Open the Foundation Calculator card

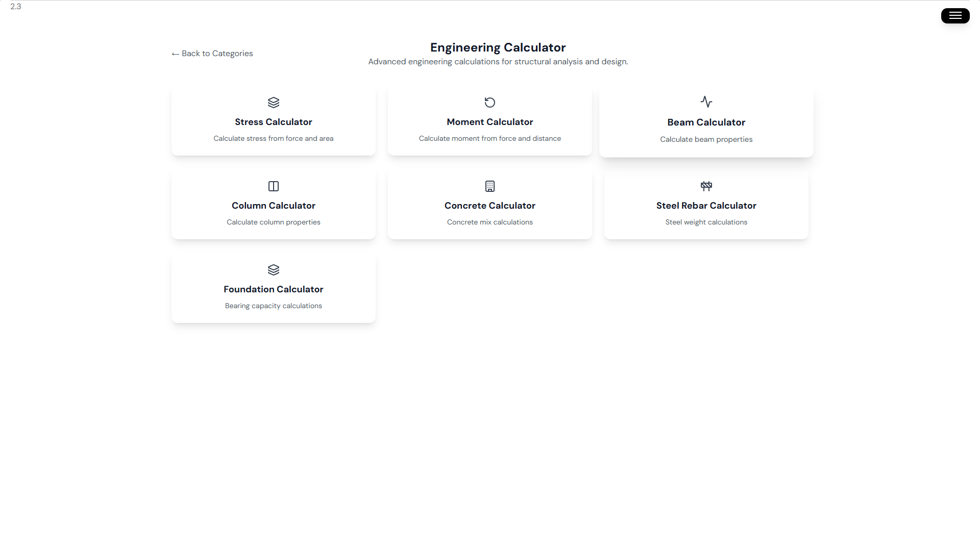pyautogui.click(x=274, y=288)
